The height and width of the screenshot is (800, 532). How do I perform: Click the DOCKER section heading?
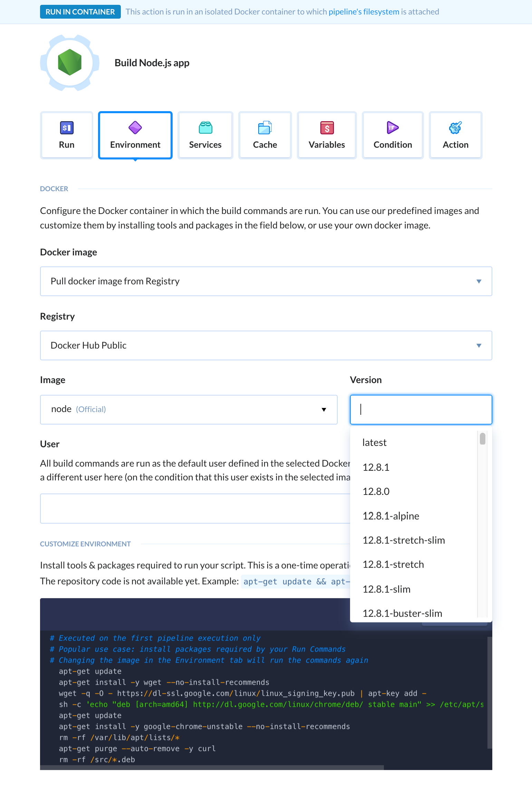(x=54, y=189)
